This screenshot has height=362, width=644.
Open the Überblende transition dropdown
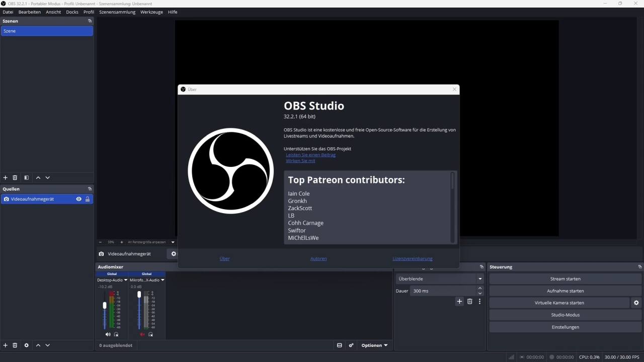(x=440, y=279)
